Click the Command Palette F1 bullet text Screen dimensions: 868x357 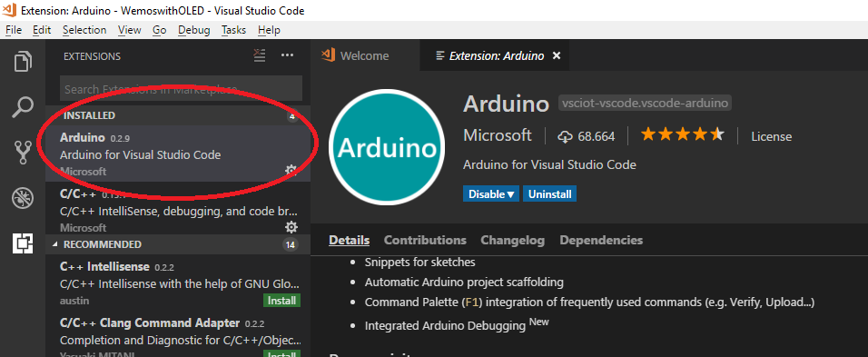click(589, 302)
